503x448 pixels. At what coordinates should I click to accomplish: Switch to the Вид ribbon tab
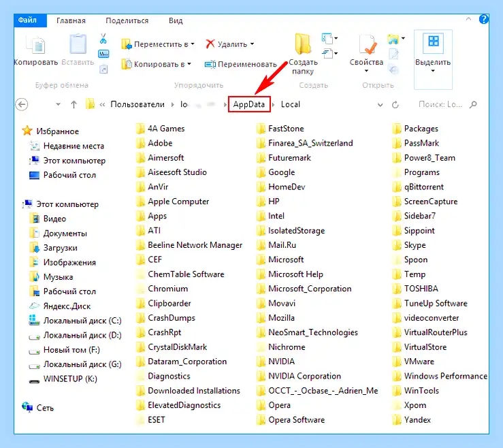coord(176,21)
